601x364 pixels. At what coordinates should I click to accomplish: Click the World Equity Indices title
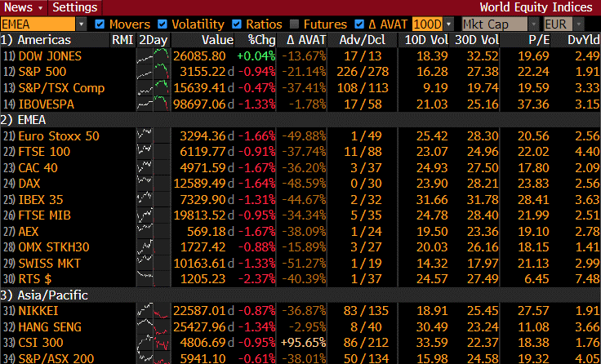click(x=536, y=7)
